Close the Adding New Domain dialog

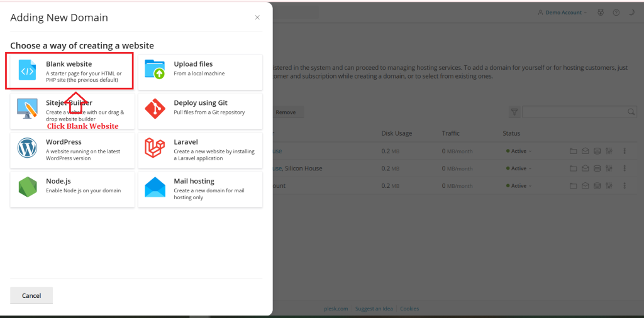[x=257, y=17]
